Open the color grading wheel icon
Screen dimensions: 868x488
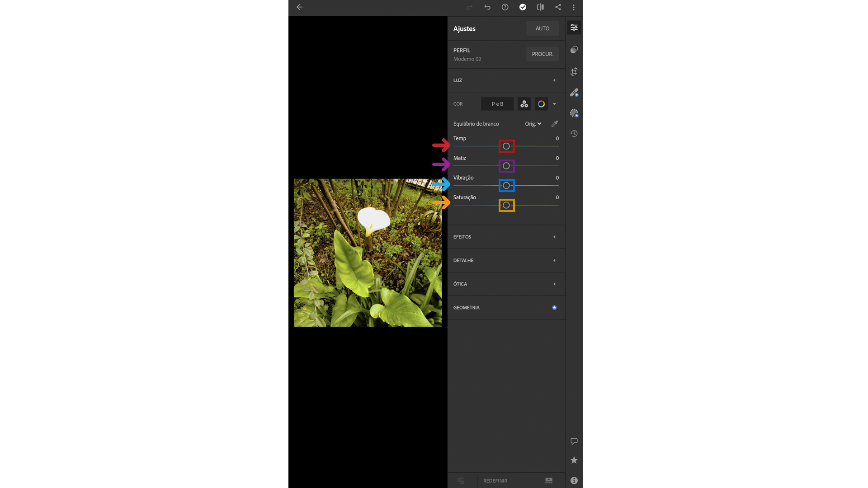541,104
